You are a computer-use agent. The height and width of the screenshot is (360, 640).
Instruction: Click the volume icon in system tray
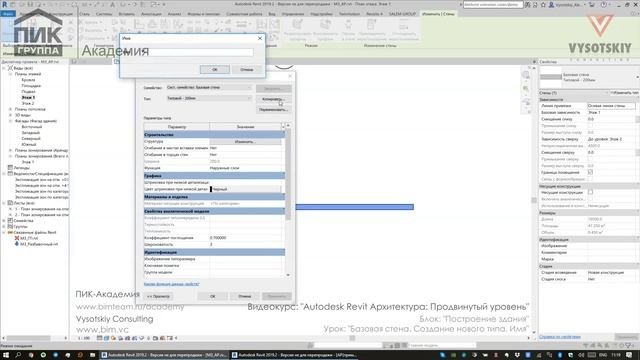[581, 355]
